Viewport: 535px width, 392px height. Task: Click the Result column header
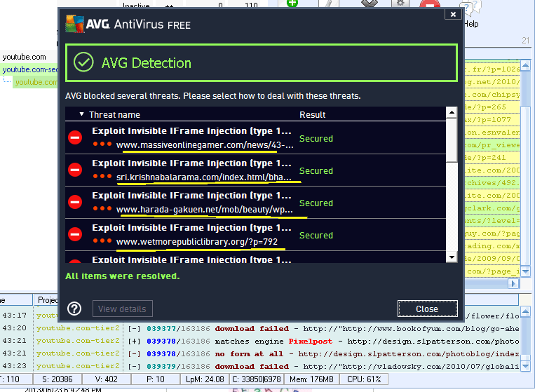(312, 115)
